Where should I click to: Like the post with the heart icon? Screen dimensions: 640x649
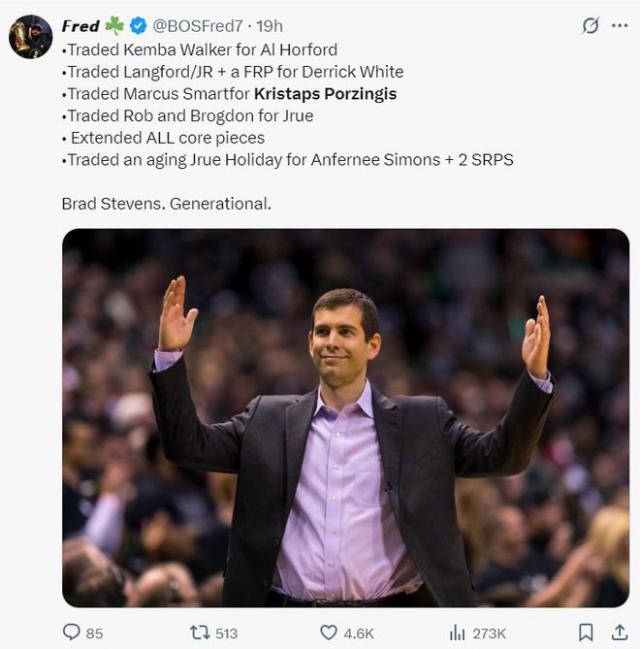click(x=329, y=632)
